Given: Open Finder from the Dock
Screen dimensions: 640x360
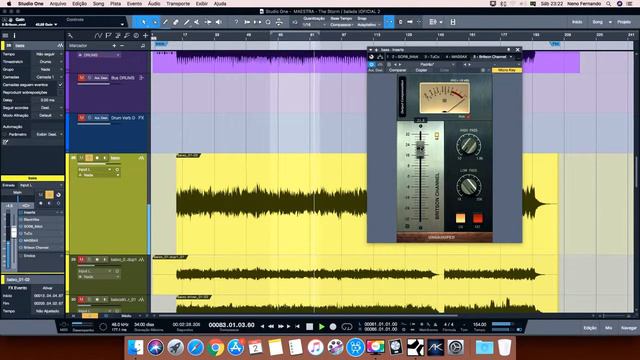Looking at the screenshot, I should 136,348.
